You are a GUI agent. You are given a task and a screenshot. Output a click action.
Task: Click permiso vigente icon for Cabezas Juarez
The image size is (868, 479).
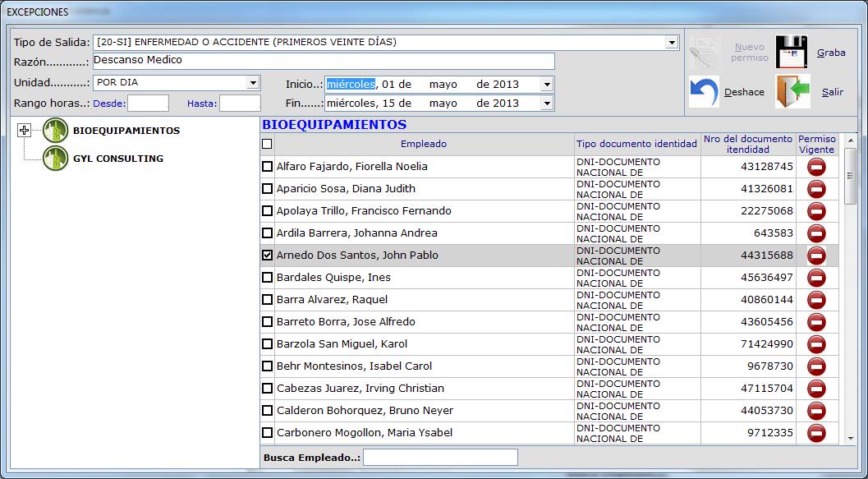pyautogui.click(x=816, y=388)
